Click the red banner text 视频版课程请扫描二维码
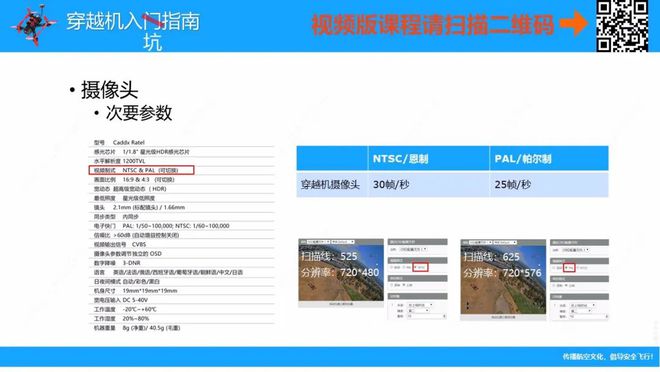Viewport: 660px width, 372px height. (x=432, y=24)
